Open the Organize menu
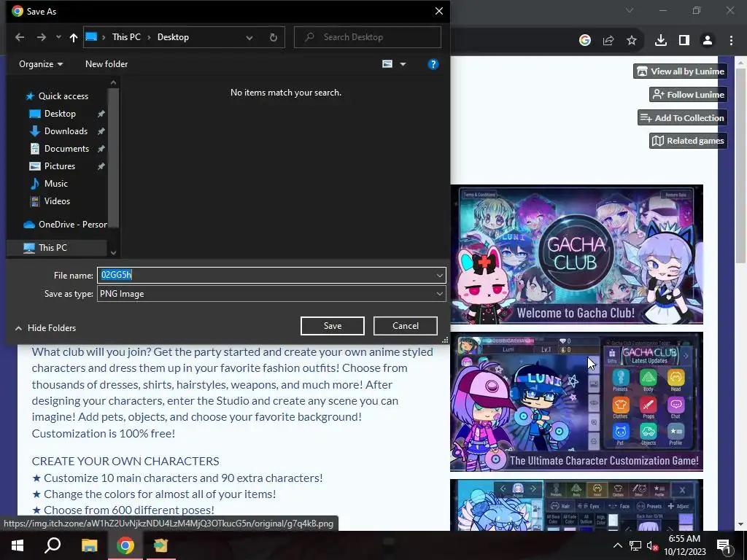 [x=41, y=64]
